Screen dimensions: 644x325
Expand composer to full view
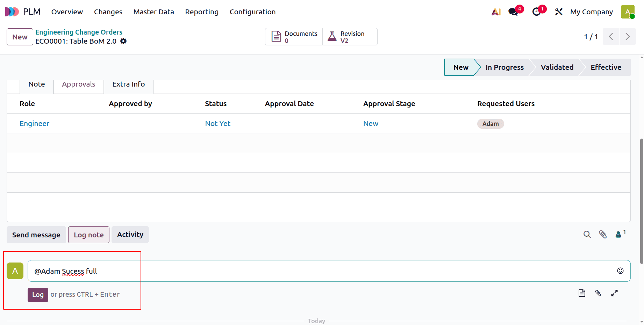click(614, 293)
